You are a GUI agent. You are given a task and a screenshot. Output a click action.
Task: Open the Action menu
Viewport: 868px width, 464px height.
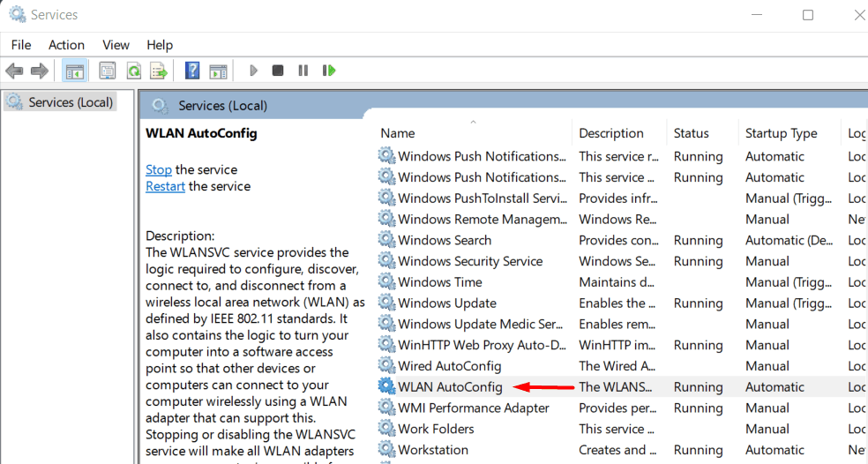pos(66,45)
